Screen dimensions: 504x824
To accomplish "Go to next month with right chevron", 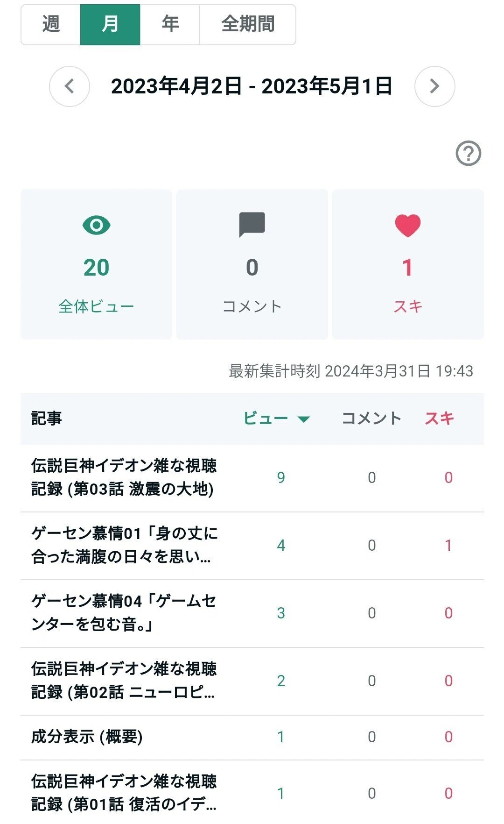I will (x=434, y=86).
